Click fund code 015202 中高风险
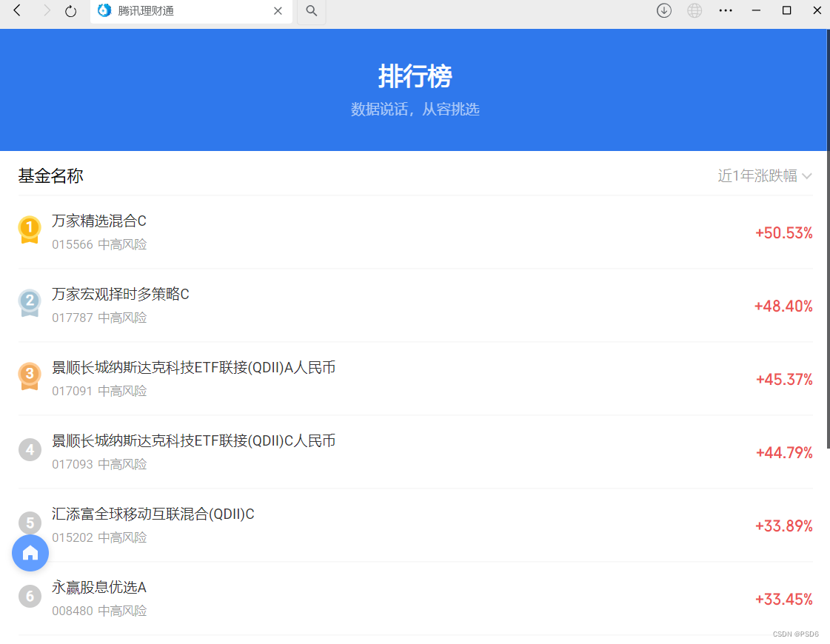 click(99, 537)
